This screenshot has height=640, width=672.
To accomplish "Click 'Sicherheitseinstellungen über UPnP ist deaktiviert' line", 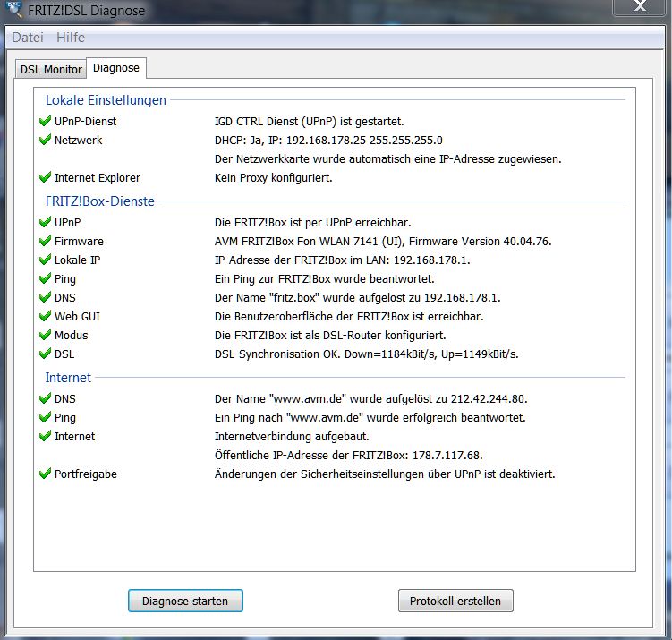I will 385,474.
